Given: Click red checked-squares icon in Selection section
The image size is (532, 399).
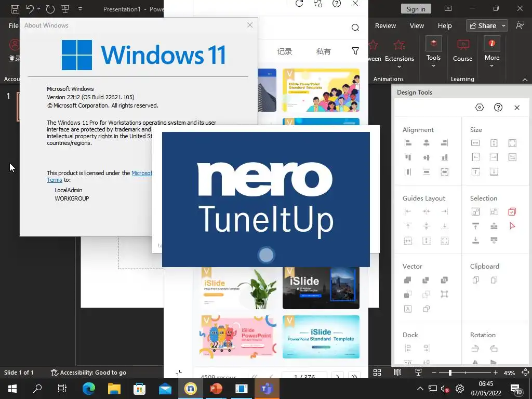Looking at the screenshot, I should pos(512,212).
